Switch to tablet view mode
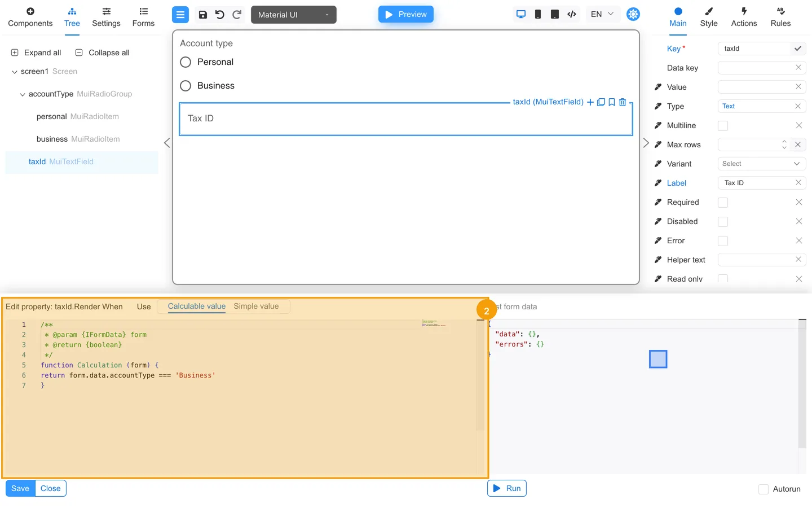Viewport: 812px width, 508px height. click(555, 14)
